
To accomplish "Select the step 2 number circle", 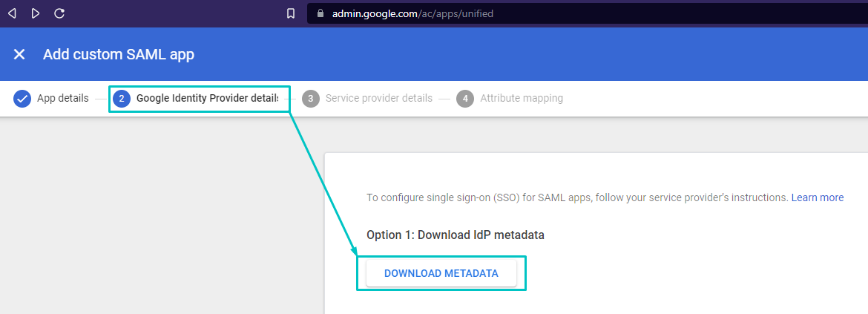I will [x=122, y=98].
